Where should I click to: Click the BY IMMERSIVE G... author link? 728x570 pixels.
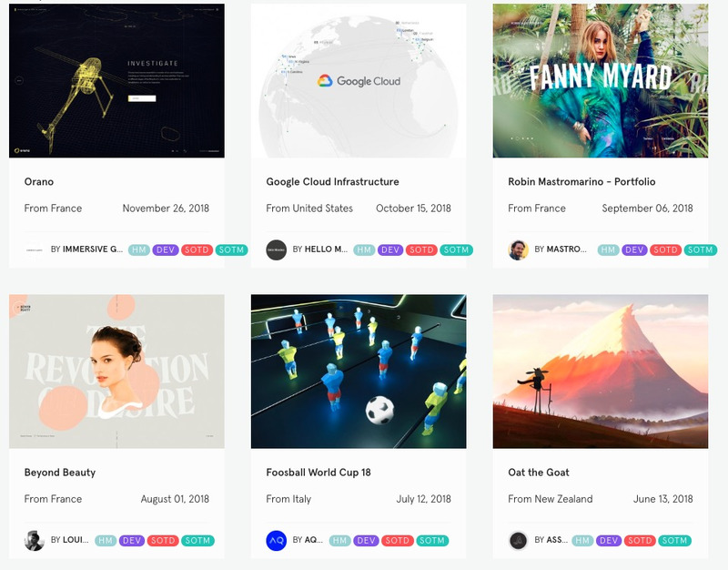click(86, 249)
